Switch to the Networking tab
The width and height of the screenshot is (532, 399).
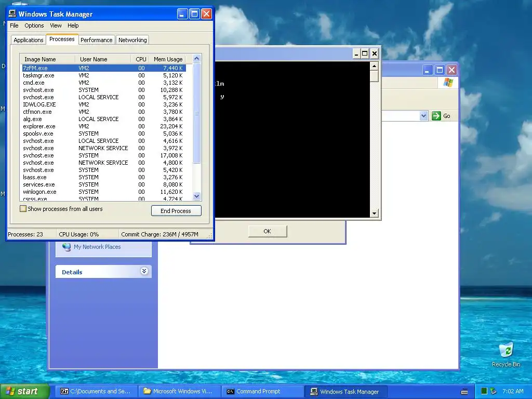pos(132,40)
